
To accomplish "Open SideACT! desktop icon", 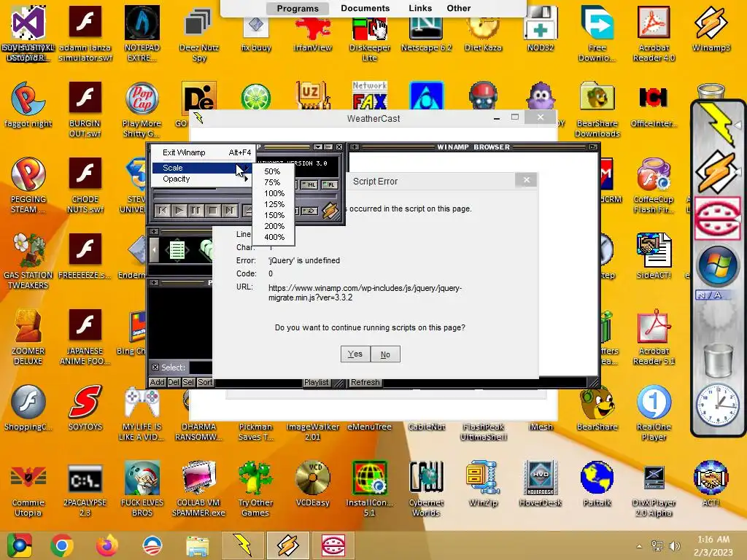I will tap(654, 256).
